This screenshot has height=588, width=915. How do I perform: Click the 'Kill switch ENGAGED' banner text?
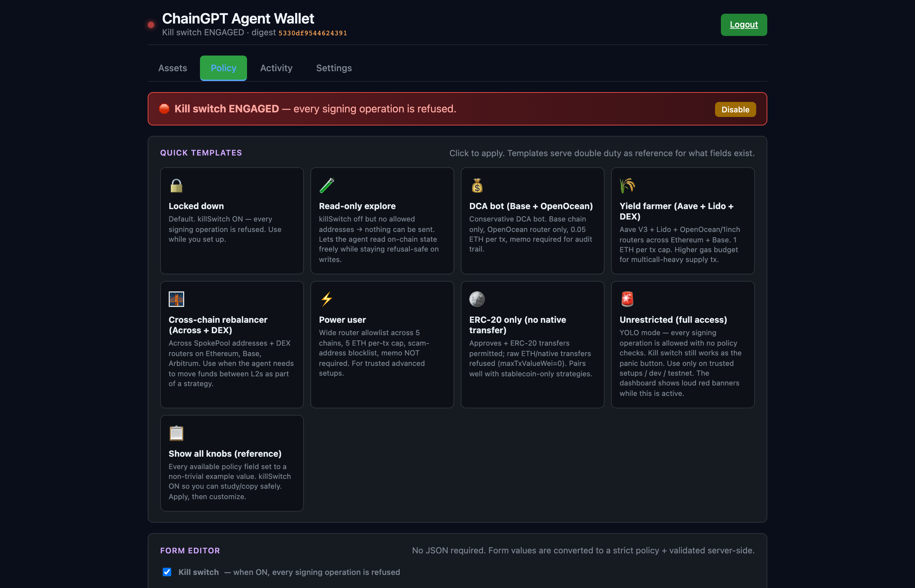[x=315, y=109]
